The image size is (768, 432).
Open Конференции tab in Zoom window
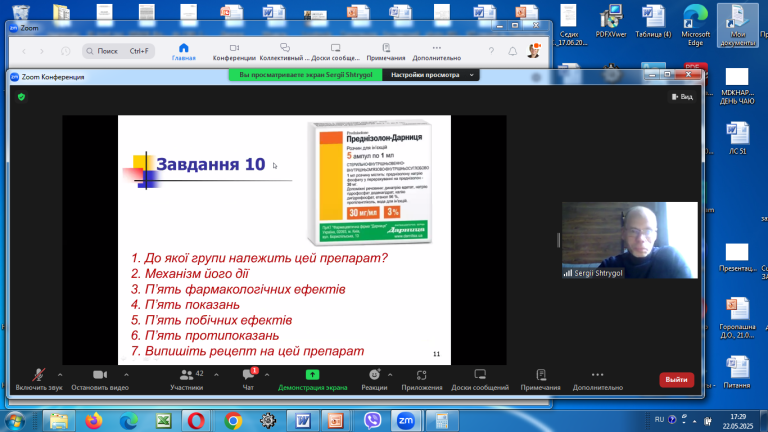click(x=234, y=51)
